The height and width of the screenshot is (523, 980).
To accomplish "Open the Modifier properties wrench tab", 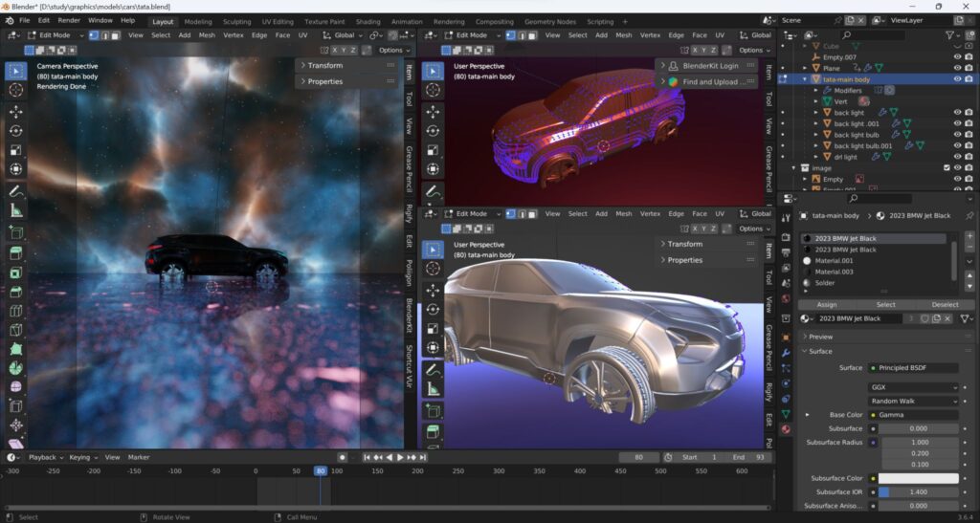I will click(x=786, y=353).
